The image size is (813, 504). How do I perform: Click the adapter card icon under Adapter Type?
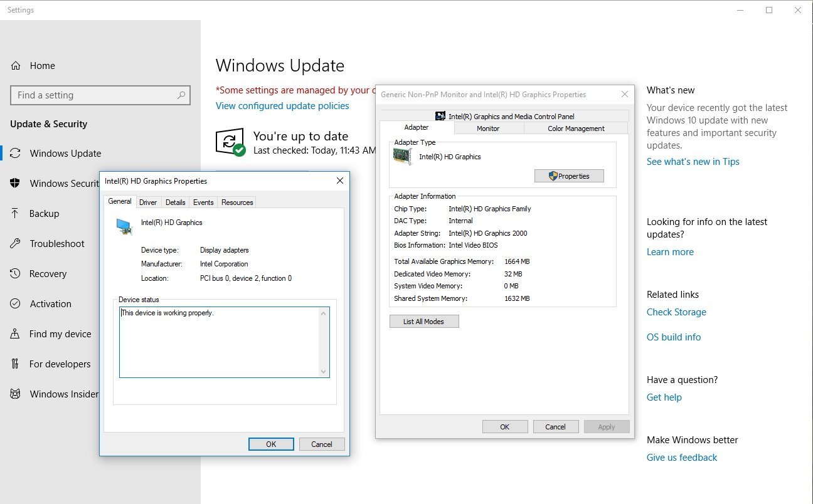tap(402, 157)
